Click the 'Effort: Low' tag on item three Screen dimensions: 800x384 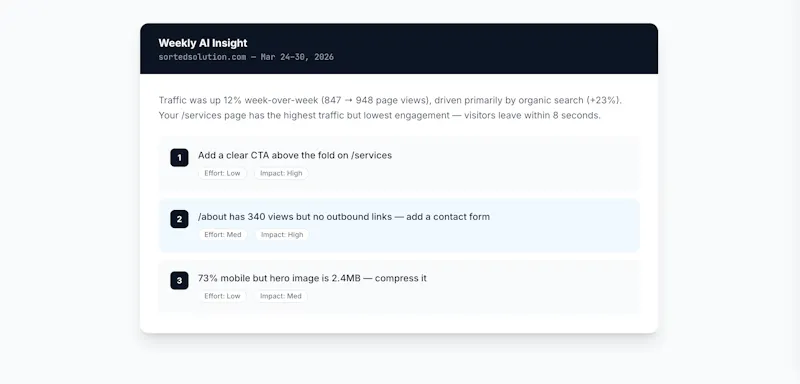pyautogui.click(x=222, y=296)
